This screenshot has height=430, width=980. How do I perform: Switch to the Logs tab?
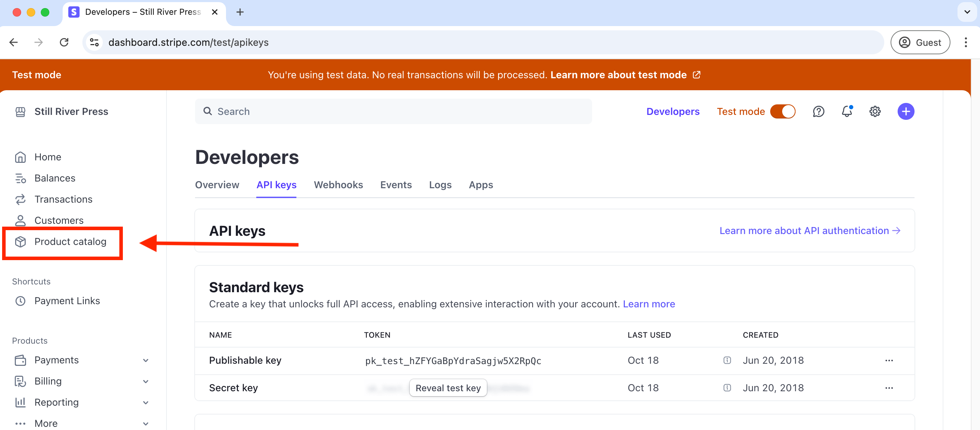tap(440, 185)
